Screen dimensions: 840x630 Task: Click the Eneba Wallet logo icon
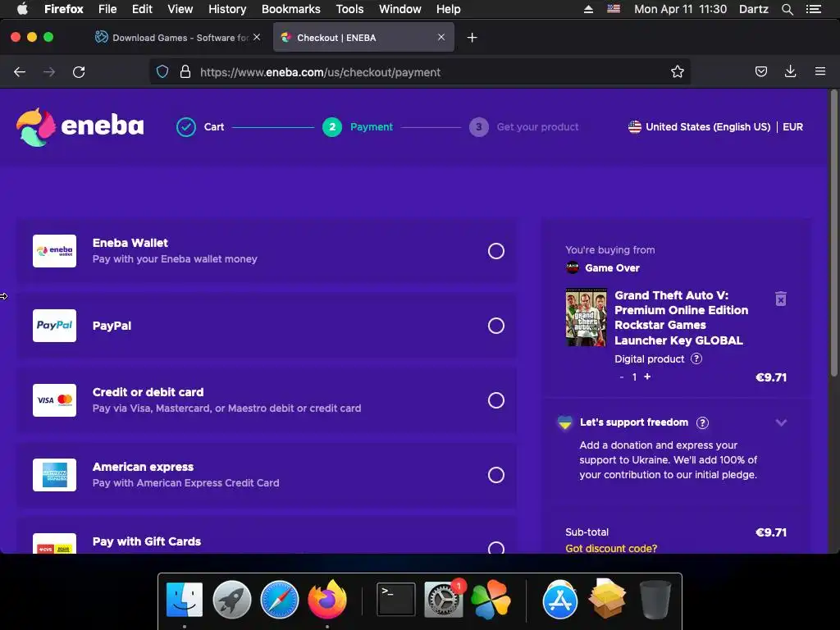click(x=55, y=251)
